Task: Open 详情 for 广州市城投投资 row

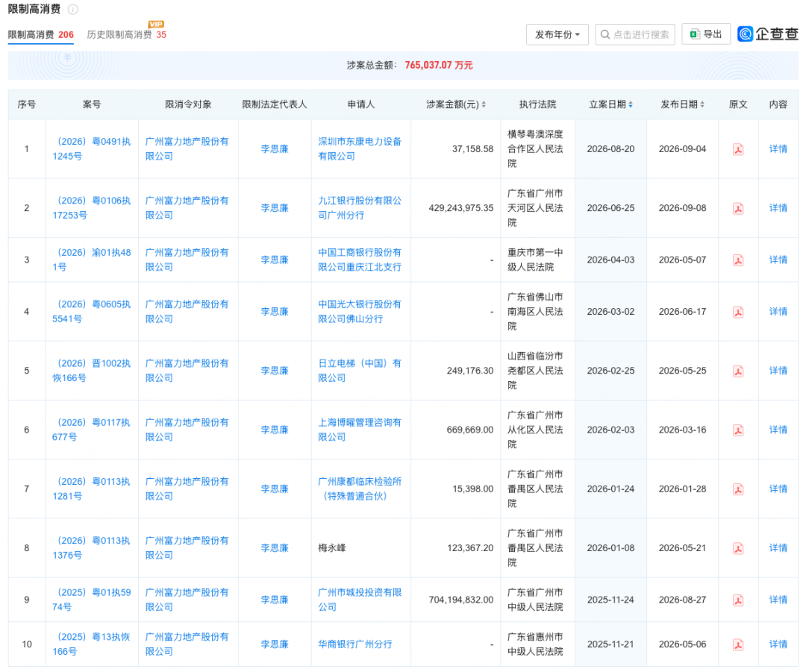Action: (x=778, y=600)
